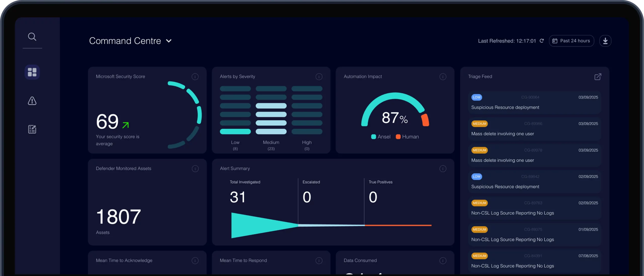This screenshot has width=644, height=276.
Task: Open Non-CSL Log Source alert CG-89763
Action: (x=535, y=208)
